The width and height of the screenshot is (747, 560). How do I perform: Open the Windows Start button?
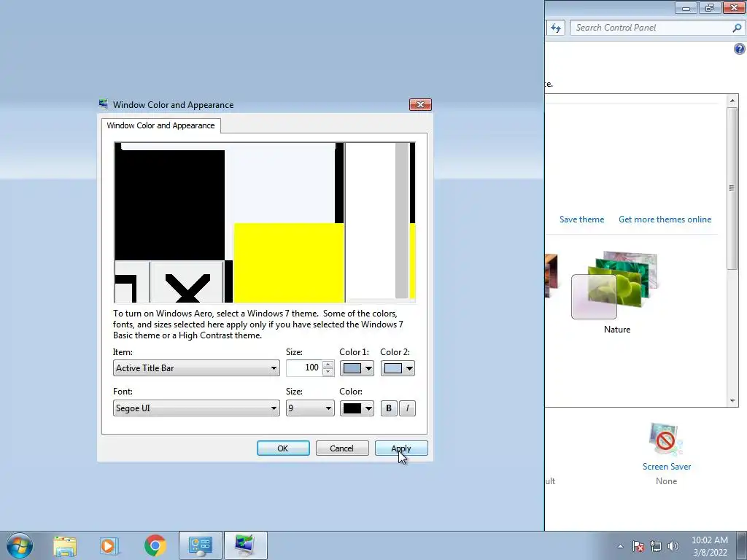(x=20, y=545)
